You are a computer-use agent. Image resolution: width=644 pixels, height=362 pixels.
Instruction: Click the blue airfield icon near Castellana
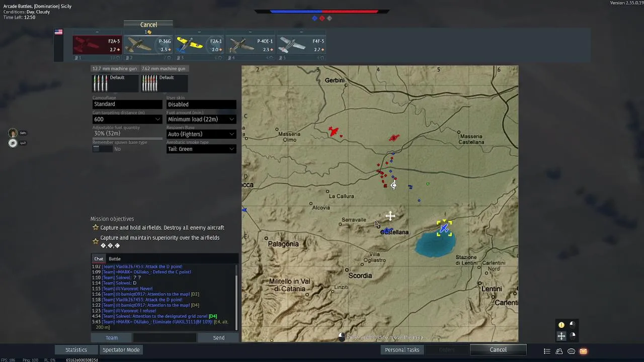click(x=387, y=231)
